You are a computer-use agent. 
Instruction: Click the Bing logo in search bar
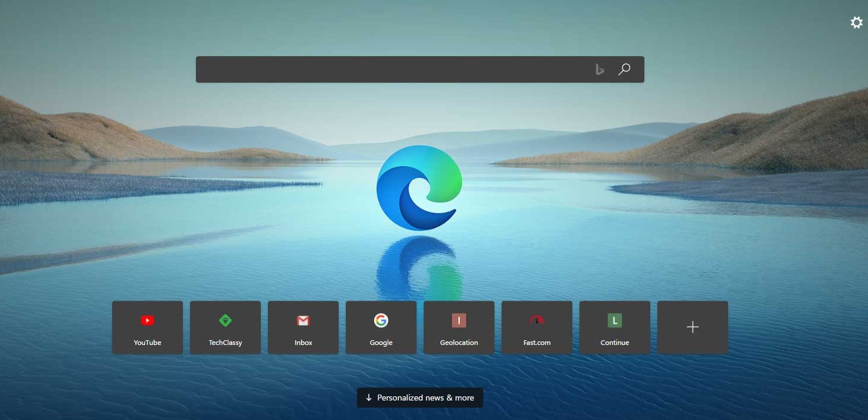pos(600,70)
